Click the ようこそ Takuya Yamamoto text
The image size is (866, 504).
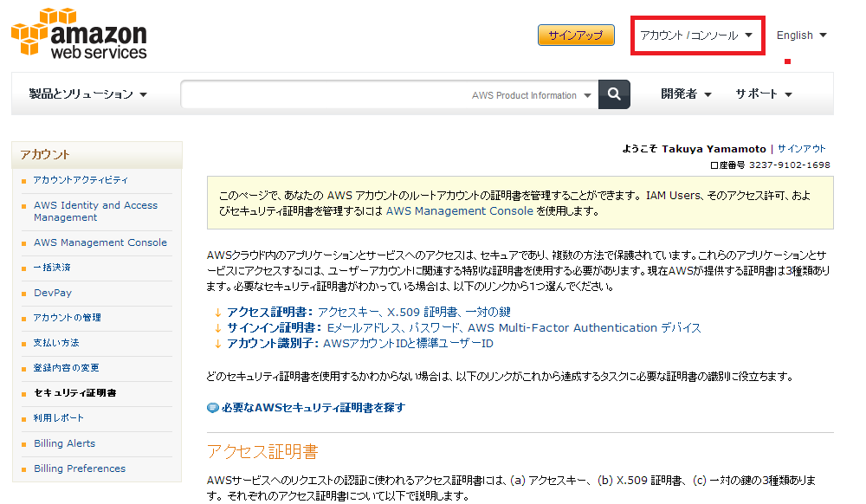pos(694,148)
